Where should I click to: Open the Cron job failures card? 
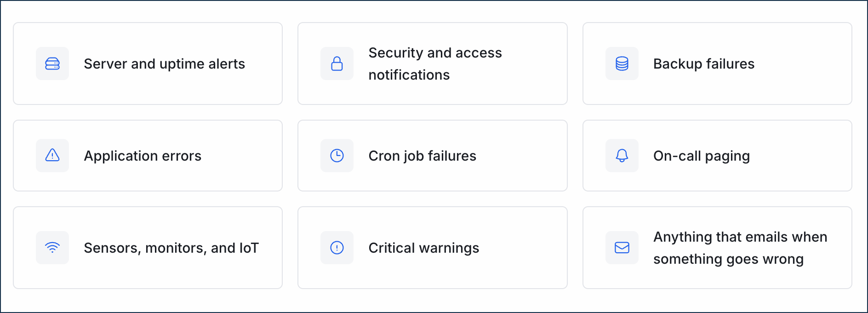coord(432,156)
